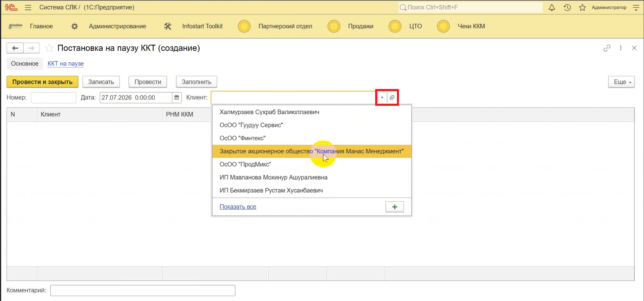Click yellow circle icon for Продажи

pos(334,26)
